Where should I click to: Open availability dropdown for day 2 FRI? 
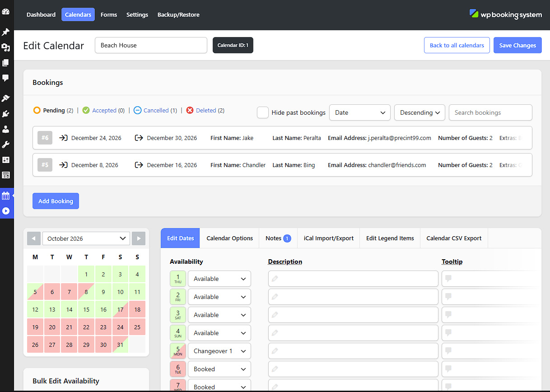pos(219,297)
